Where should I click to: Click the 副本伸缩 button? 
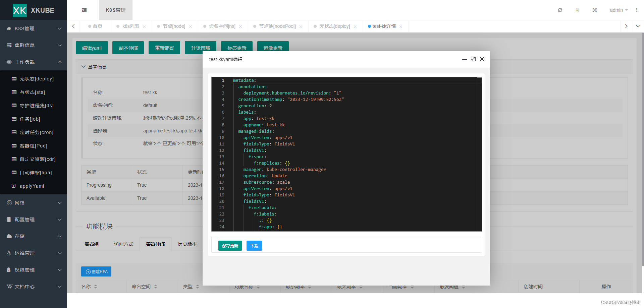coord(128,48)
